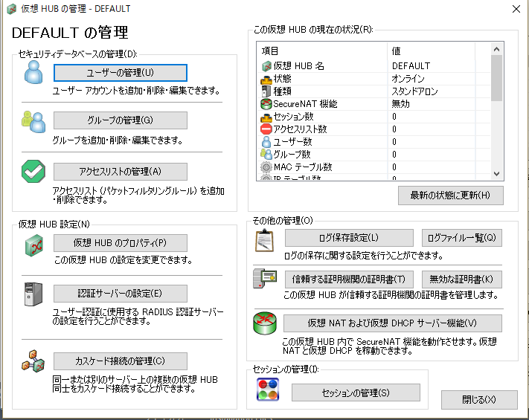Image resolution: width=529 pixels, height=420 pixels.
Task: Click the trusted certificate authority icon
Action: 265,280
